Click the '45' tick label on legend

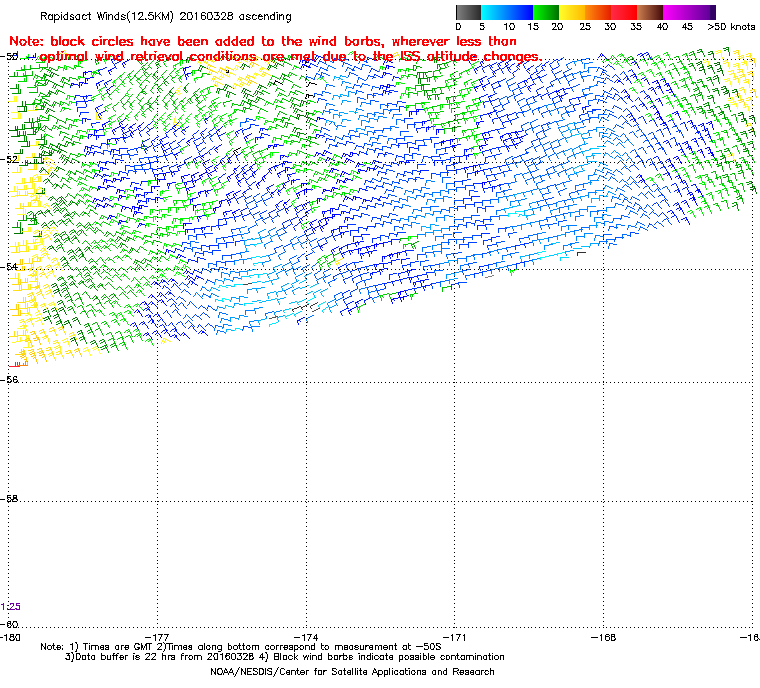(687, 27)
